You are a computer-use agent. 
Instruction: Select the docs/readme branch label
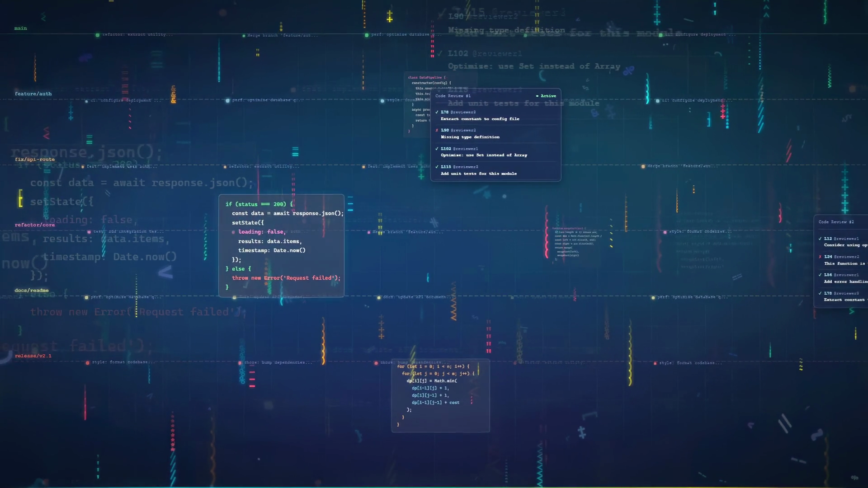[32, 291]
